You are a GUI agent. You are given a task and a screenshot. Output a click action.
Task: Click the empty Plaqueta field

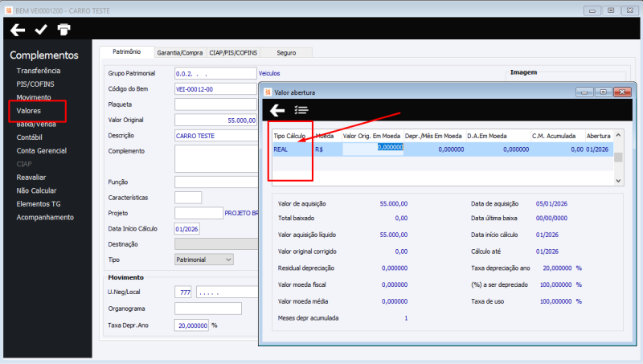coord(215,104)
